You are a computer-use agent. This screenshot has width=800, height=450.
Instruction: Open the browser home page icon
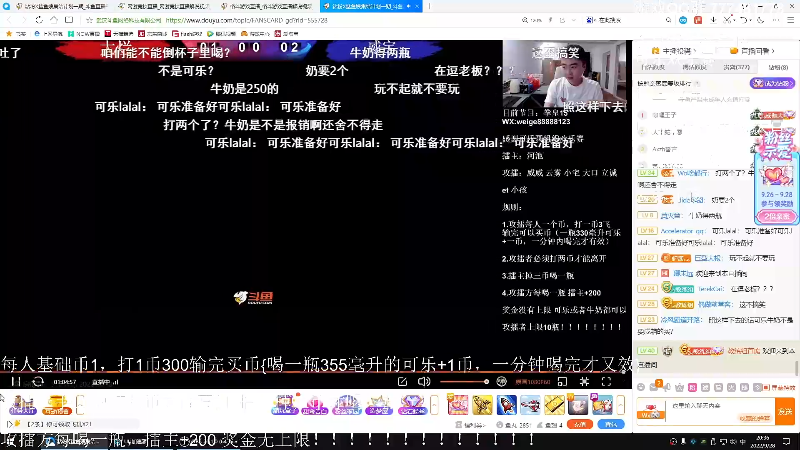(54, 20)
